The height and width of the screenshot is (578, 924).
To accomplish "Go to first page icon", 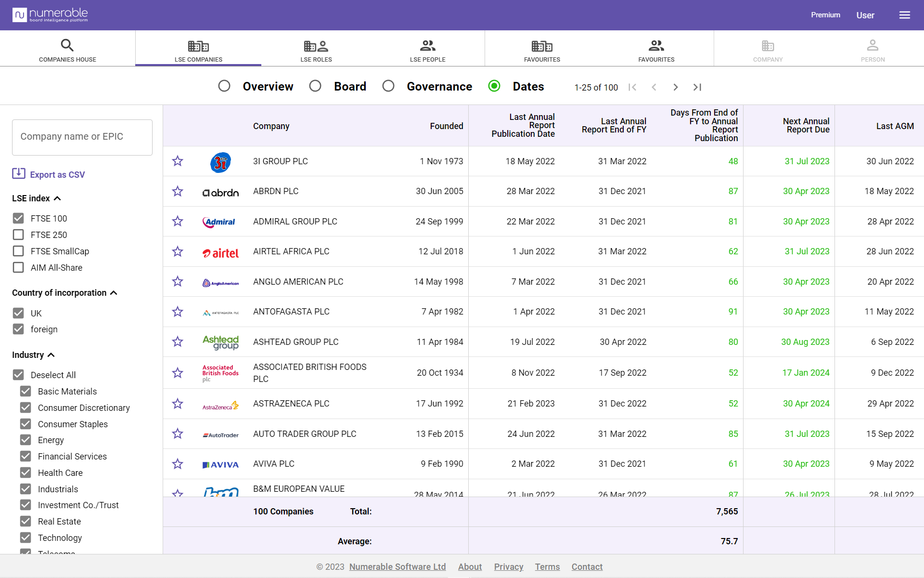I will click(632, 87).
